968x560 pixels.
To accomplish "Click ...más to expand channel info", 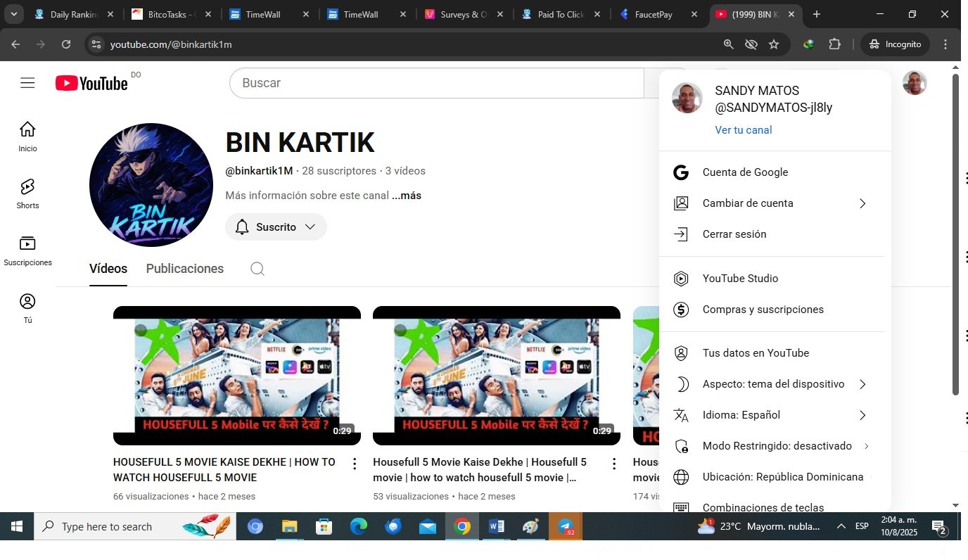I will 407,196.
